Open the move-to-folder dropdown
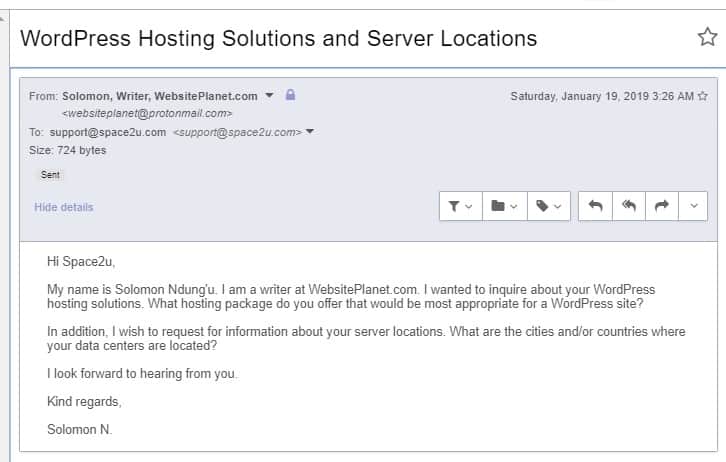The image size is (726, 462). tap(505, 206)
